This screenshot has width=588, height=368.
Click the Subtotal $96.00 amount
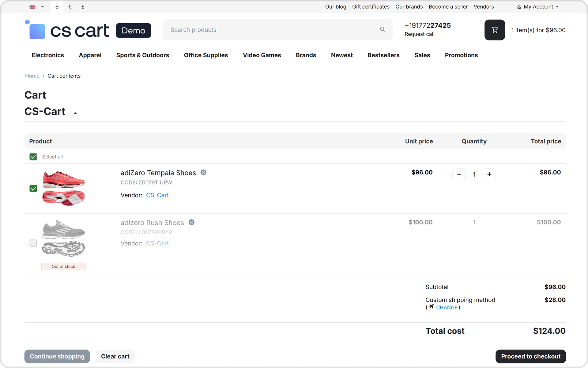(555, 287)
